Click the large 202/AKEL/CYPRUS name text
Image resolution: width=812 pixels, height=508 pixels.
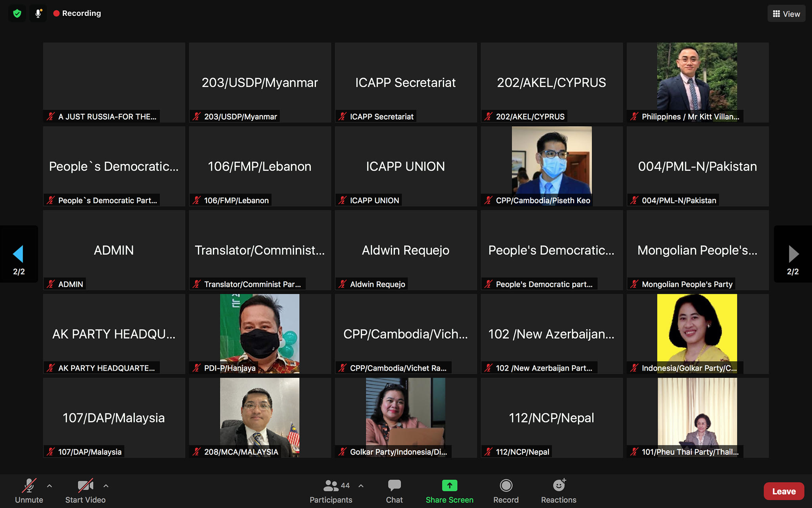(x=551, y=83)
